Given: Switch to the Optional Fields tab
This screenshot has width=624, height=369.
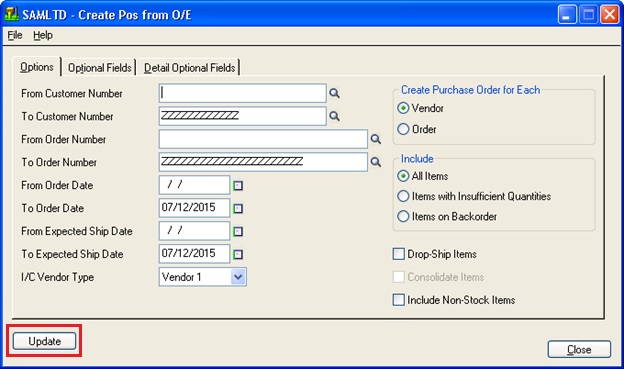Looking at the screenshot, I should (99, 68).
